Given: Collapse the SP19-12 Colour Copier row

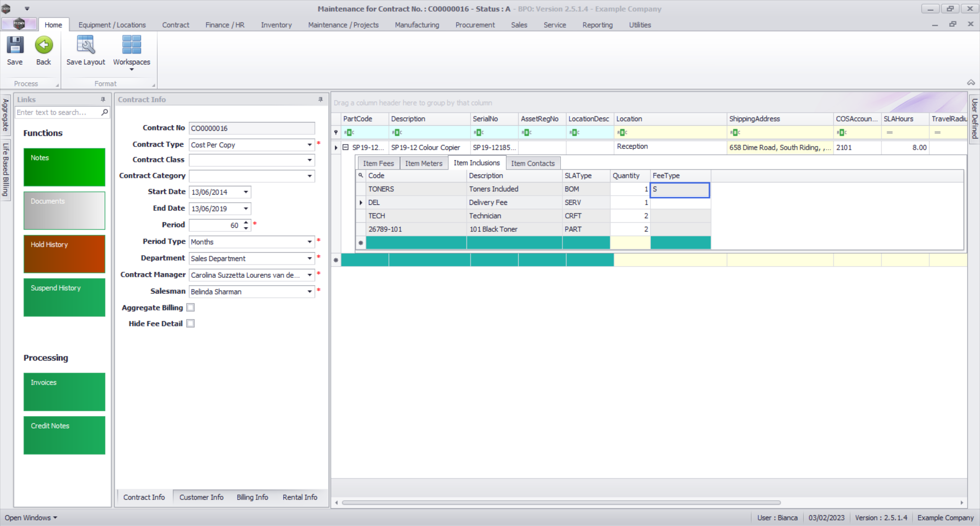Looking at the screenshot, I should pyautogui.click(x=346, y=148).
